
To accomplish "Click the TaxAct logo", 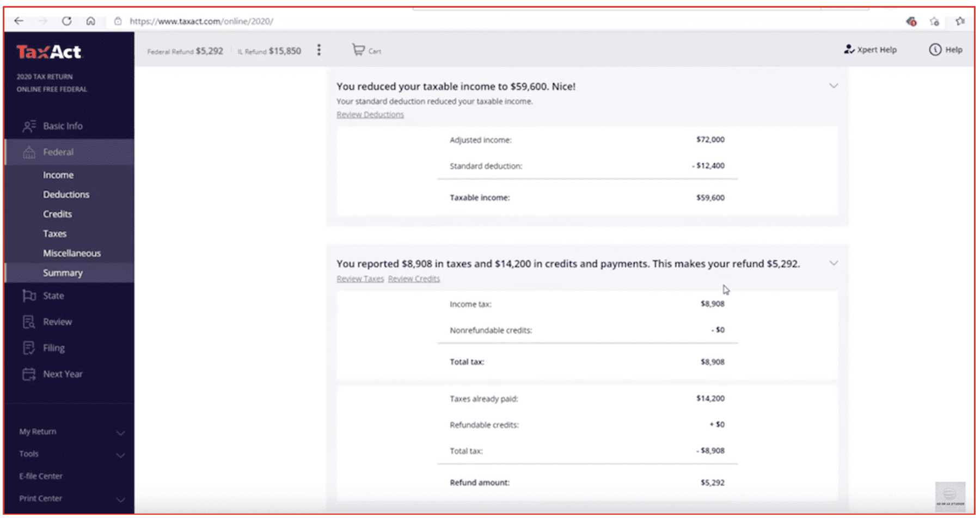I will click(48, 52).
